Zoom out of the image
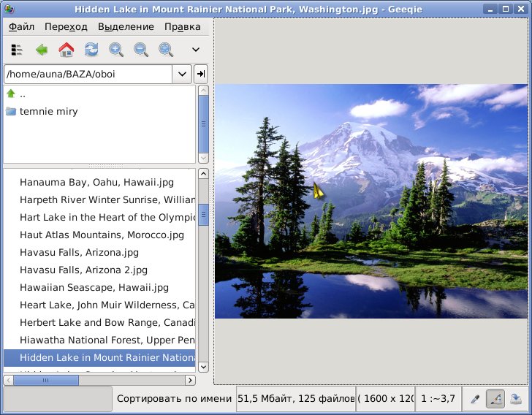The height and width of the screenshot is (415, 532). pos(141,50)
